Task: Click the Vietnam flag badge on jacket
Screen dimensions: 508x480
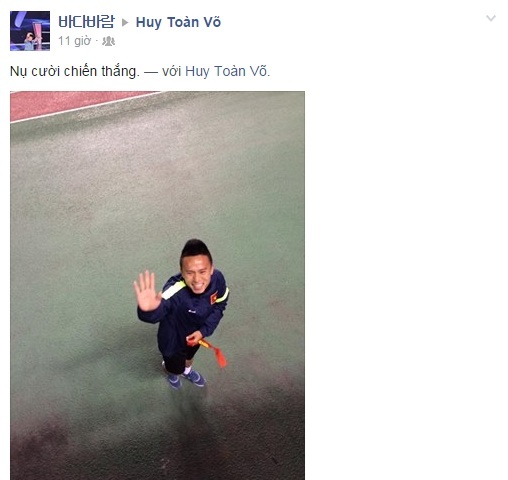Action: coord(214,298)
